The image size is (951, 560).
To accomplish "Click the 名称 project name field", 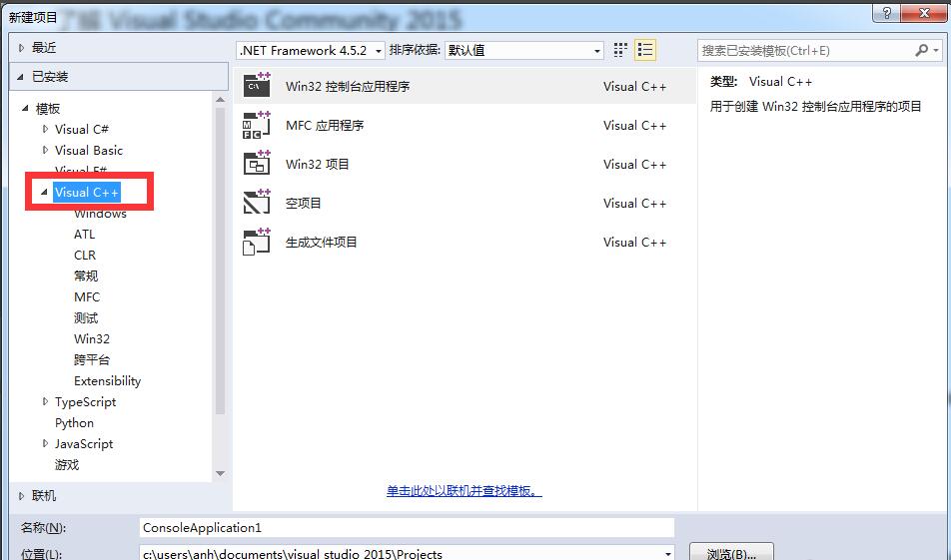I will coord(407,527).
